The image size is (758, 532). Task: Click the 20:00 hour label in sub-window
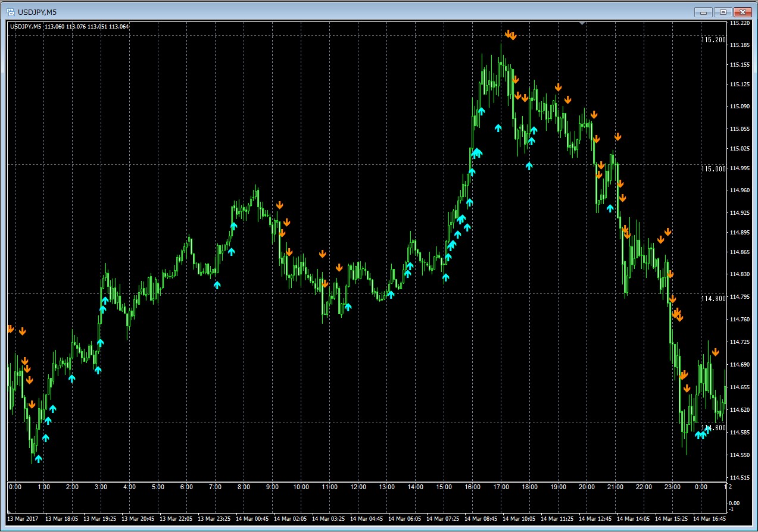pos(587,487)
